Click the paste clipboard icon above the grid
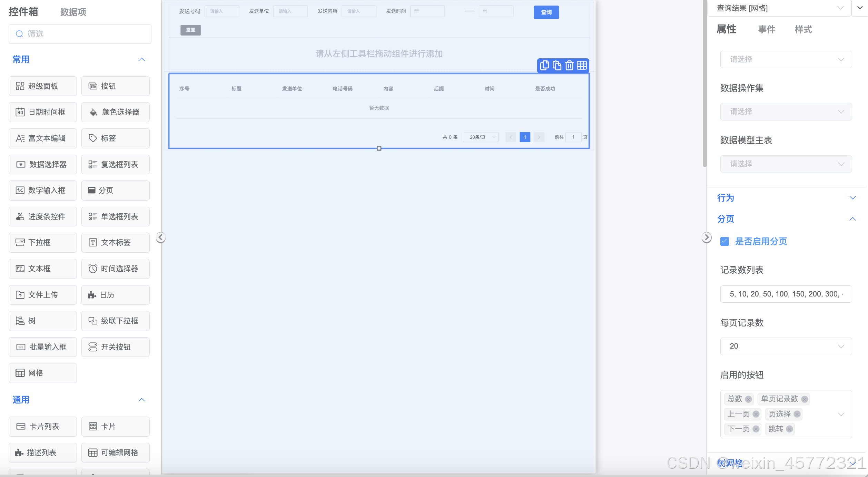868x477 pixels. click(557, 66)
